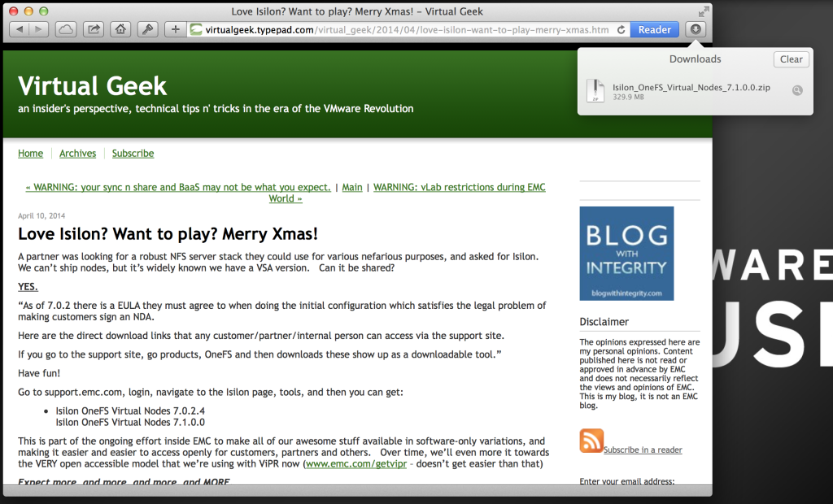The image size is (833, 504).
Task: Reveal the zip in Finder with magnifier icon
Action: pos(797,91)
